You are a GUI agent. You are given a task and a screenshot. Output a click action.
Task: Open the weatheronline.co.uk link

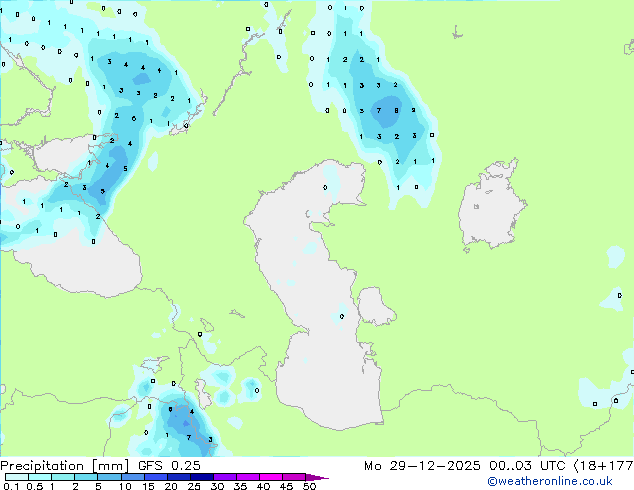(550, 481)
